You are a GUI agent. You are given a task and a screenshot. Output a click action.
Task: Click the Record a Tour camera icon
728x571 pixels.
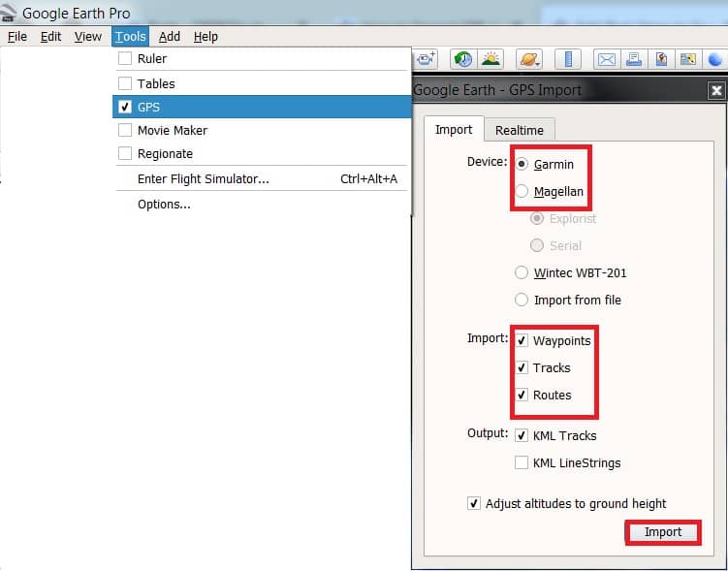426,59
